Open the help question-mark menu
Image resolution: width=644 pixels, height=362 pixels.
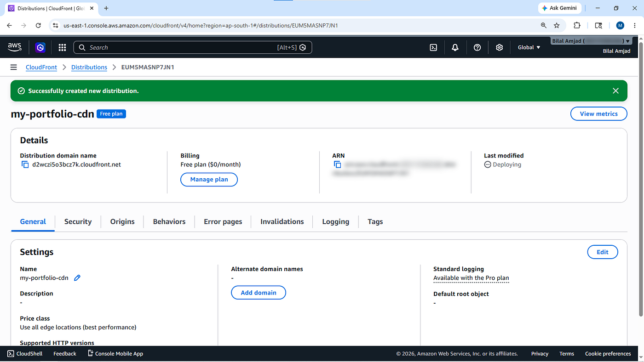(477, 47)
